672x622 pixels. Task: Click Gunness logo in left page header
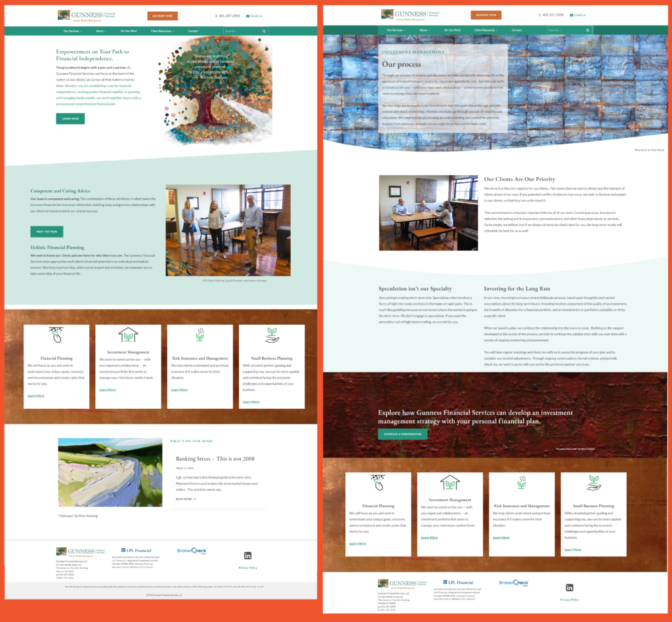click(87, 16)
